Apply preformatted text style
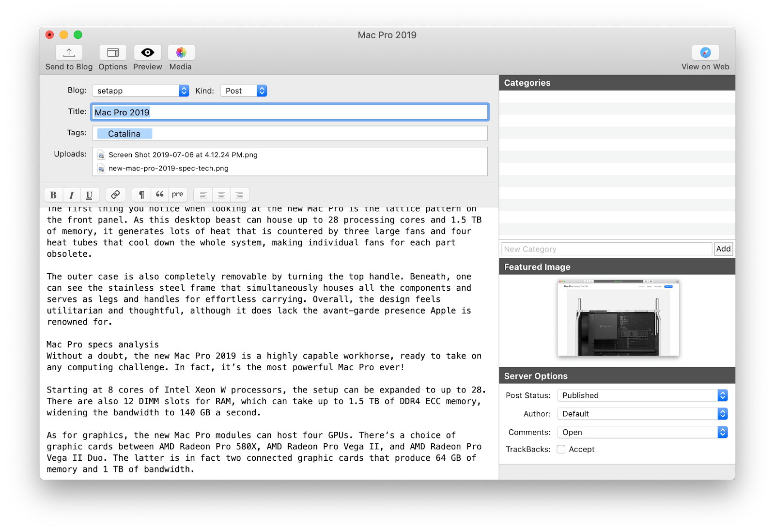This screenshot has width=775, height=532. coord(177,195)
